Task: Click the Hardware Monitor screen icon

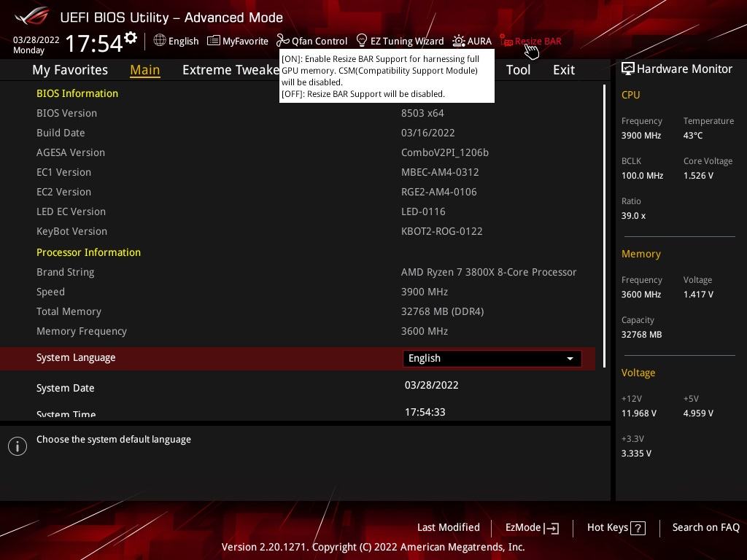Action: (628, 69)
